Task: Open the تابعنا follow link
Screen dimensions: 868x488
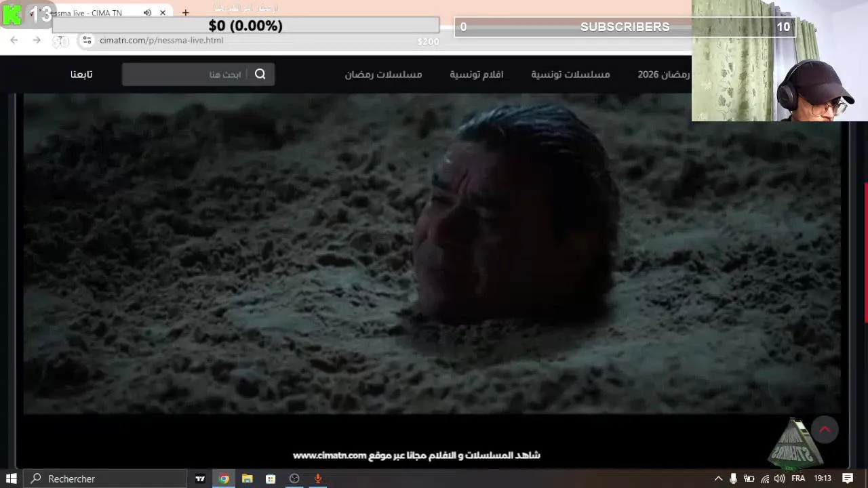Action: [x=81, y=75]
